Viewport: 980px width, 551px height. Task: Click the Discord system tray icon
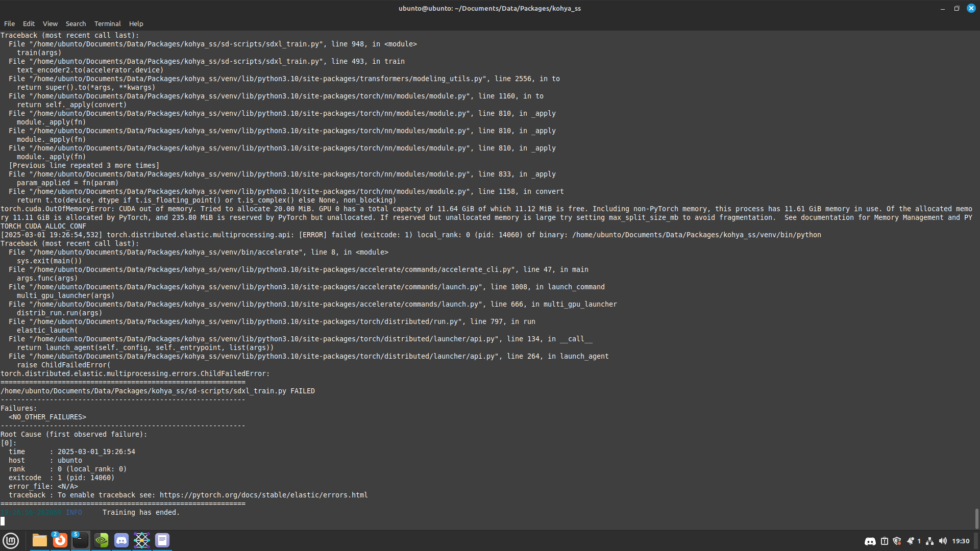[x=870, y=541]
